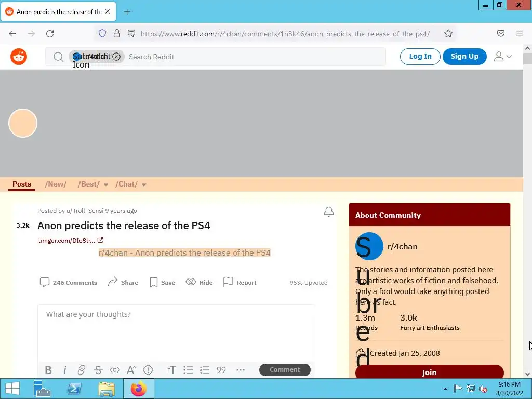The width and height of the screenshot is (532, 399).
Task: Click the Comment submit button
Action: [x=285, y=370]
